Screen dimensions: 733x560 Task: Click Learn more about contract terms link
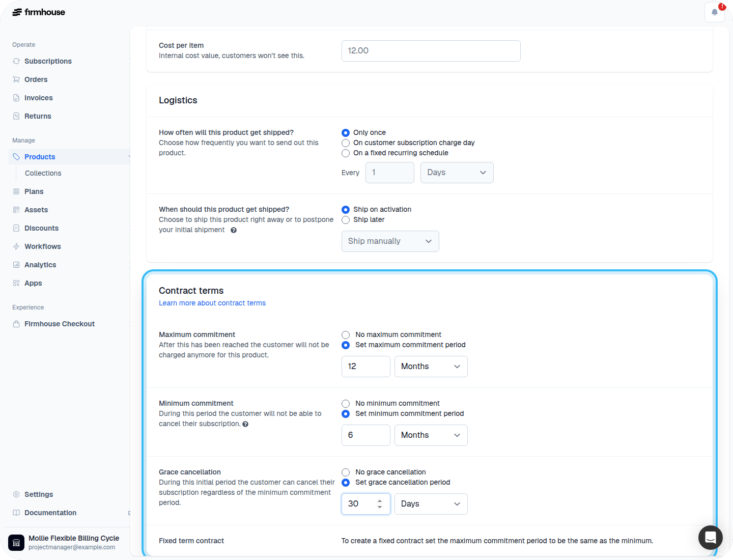(212, 303)
